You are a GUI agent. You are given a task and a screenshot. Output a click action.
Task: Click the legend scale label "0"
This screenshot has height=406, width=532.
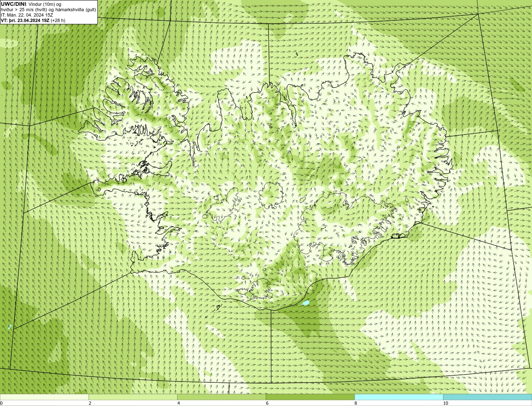1,403
